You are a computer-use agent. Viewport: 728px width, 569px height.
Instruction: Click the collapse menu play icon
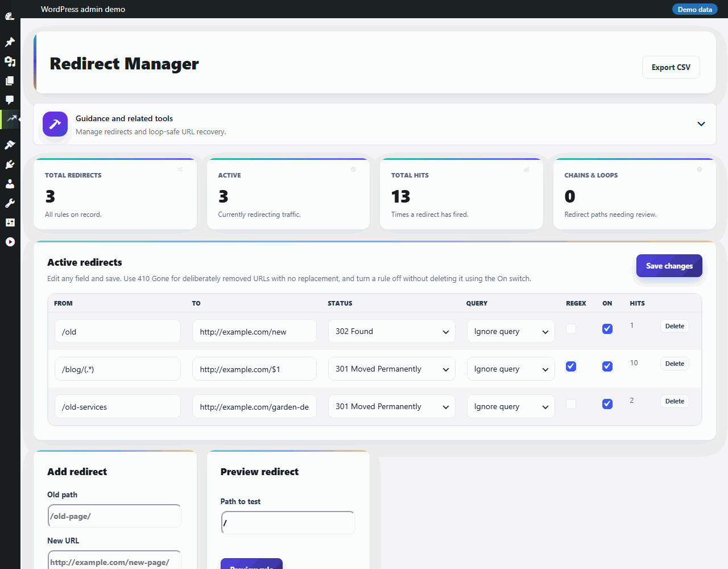pos(10,242)
